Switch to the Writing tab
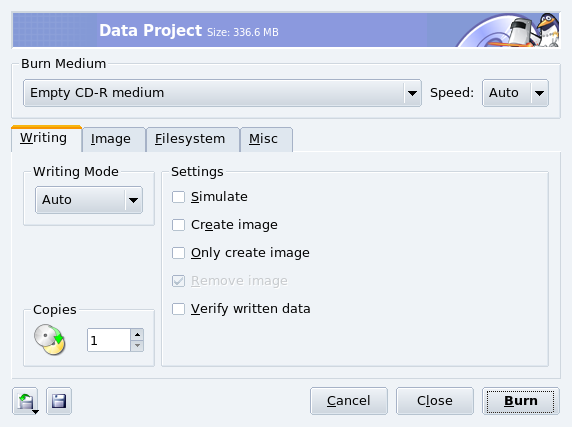Viewport: 572px width, 427px height. pos(46,138)
